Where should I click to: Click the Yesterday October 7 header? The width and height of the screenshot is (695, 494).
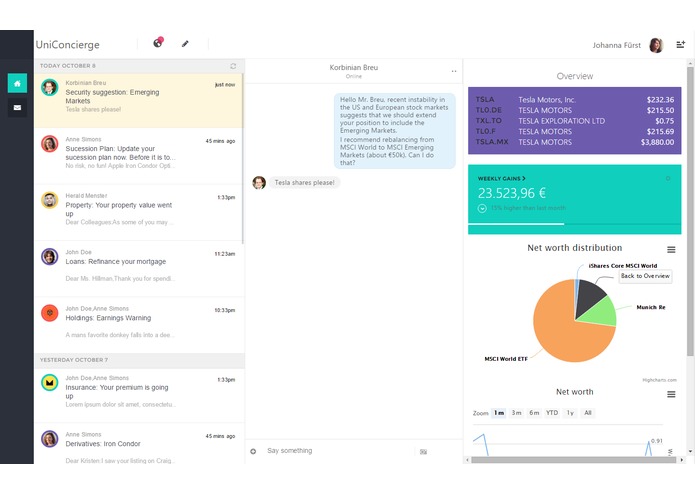click(139, 360)
